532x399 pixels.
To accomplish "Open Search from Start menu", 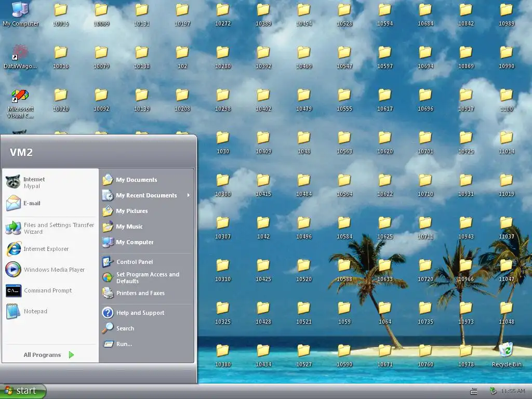I will coord(147,328).
